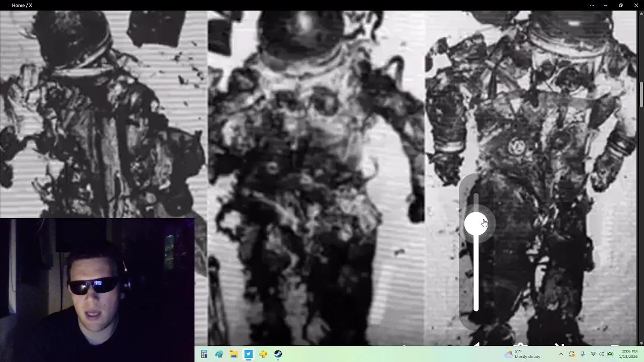Click the Home / X window title
644x362 pixels.
click(x=22, y=5)
